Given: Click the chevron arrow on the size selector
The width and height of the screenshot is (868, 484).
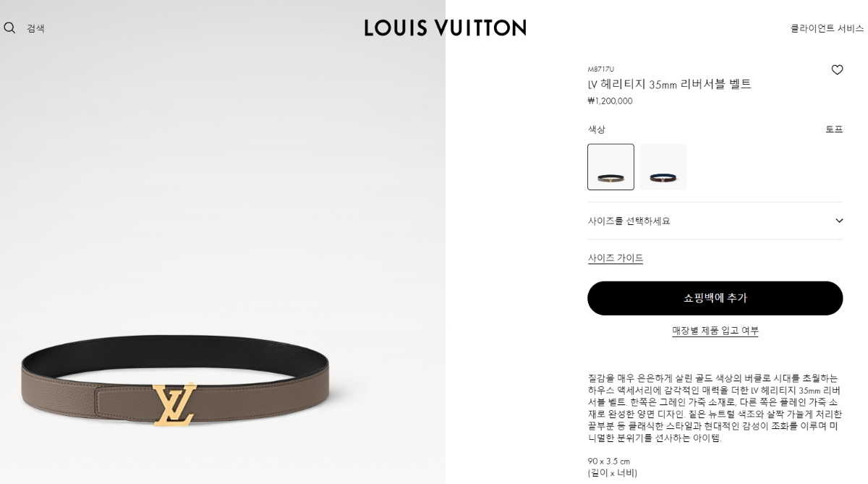Looking at the screenshot, I should pos(839,221).
